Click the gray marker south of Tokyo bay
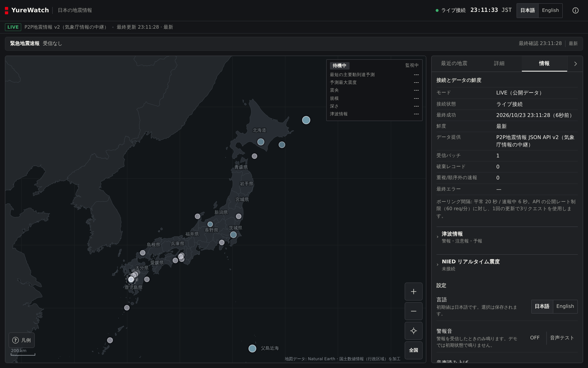 222,242
